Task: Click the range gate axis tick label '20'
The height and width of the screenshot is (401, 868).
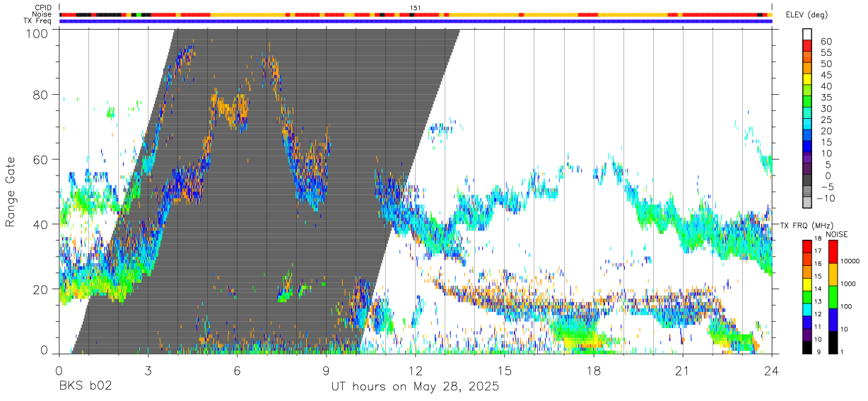Action: (x=41, y=289)
